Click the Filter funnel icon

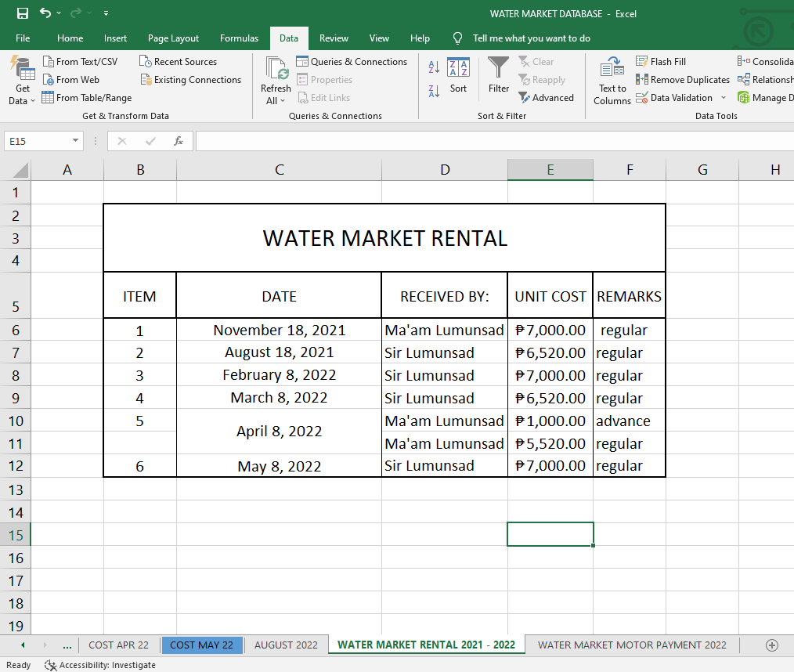[x=498, y=69]
